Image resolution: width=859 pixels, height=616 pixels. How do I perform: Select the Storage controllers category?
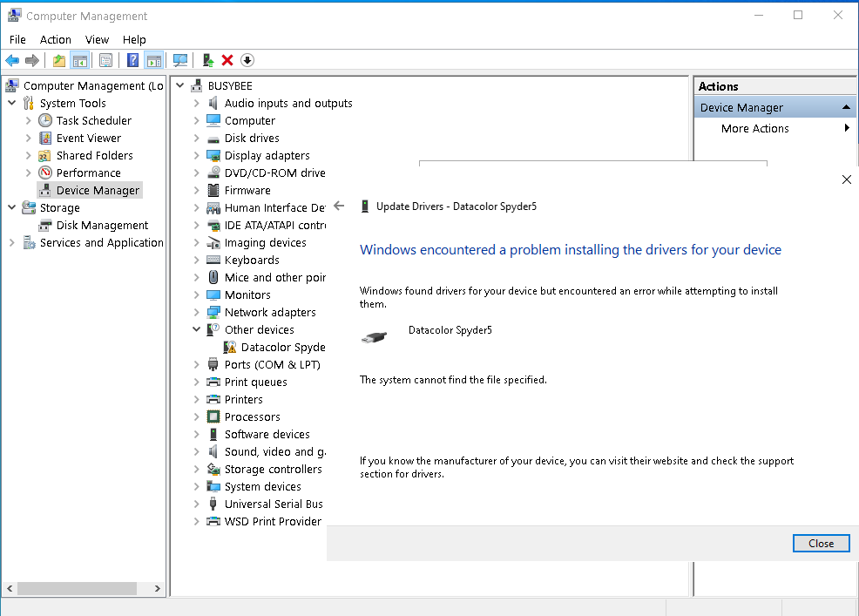[273, 469]
